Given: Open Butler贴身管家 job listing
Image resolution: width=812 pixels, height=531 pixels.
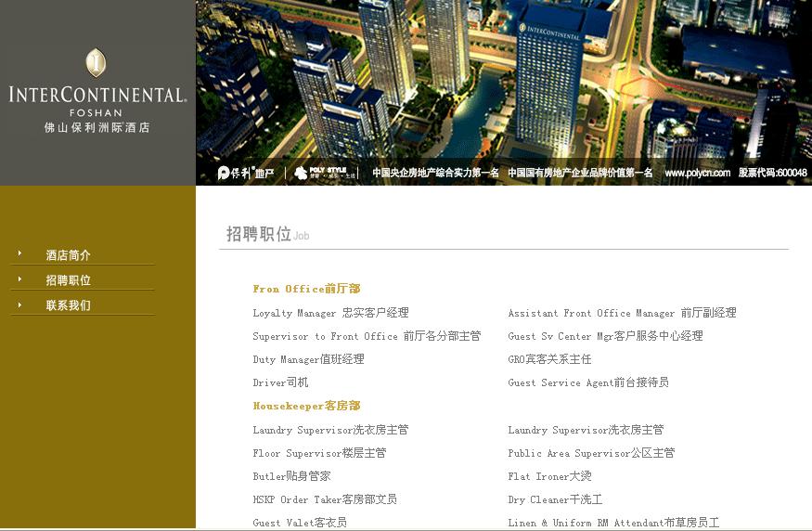Looking at the screenshot, I should pos(291,476).
